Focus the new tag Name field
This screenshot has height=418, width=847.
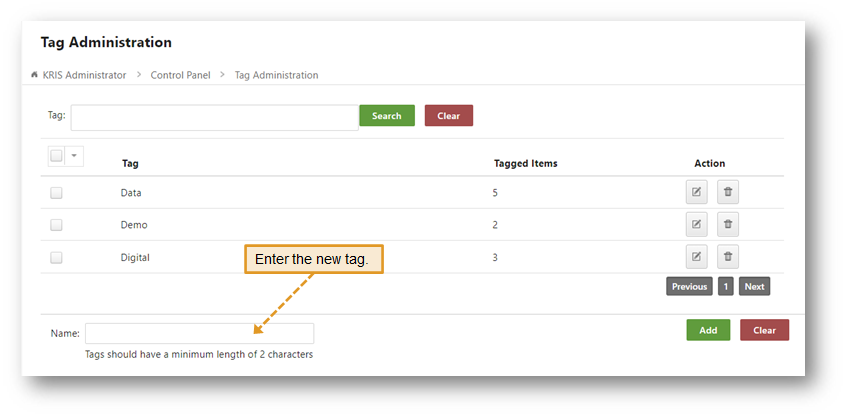199,333
